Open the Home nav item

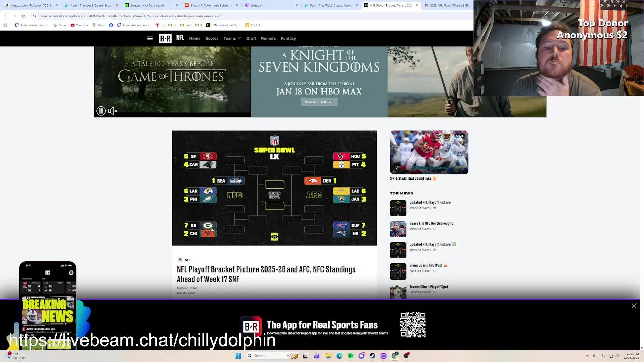[195, 38]
